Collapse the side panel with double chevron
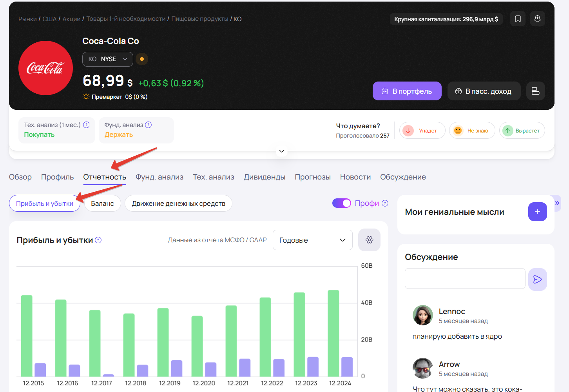The width and height of the screenshot is (569, 392). [x=557, y=203]
